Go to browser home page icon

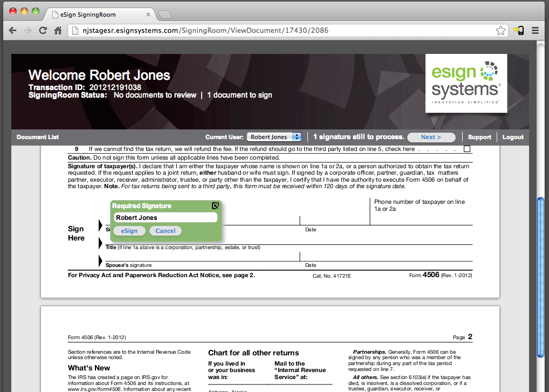(x=58, y=31)
